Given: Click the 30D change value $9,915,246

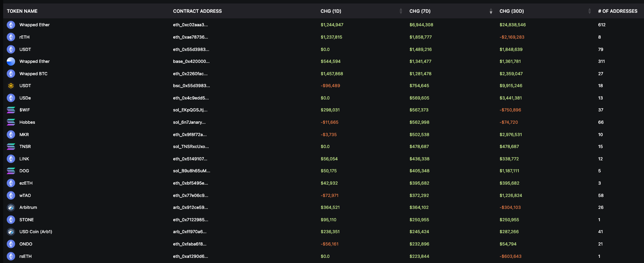Looking at the screenshot, I should [x=511, y=86].
